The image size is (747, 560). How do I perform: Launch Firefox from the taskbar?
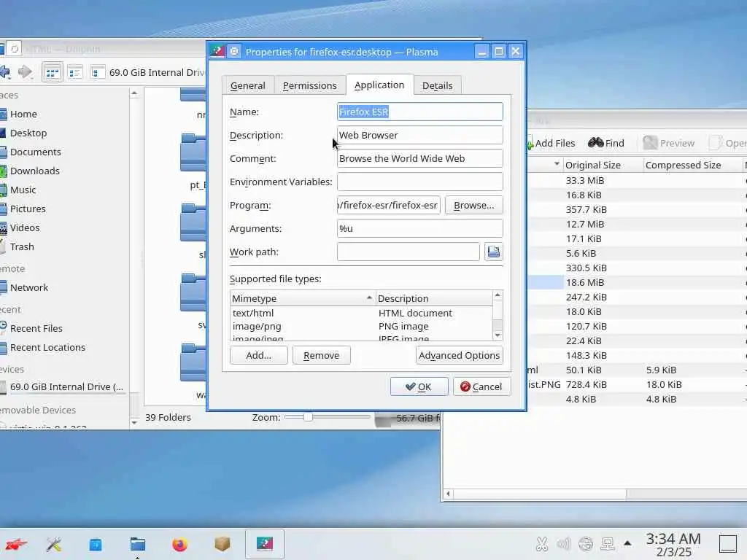pos(179,544)
